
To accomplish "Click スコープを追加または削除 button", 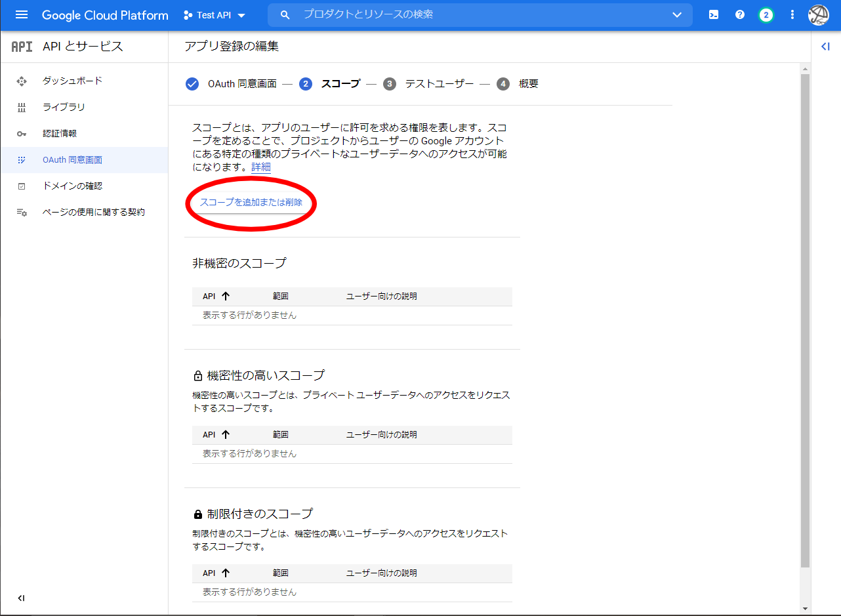I will [251, 202].
